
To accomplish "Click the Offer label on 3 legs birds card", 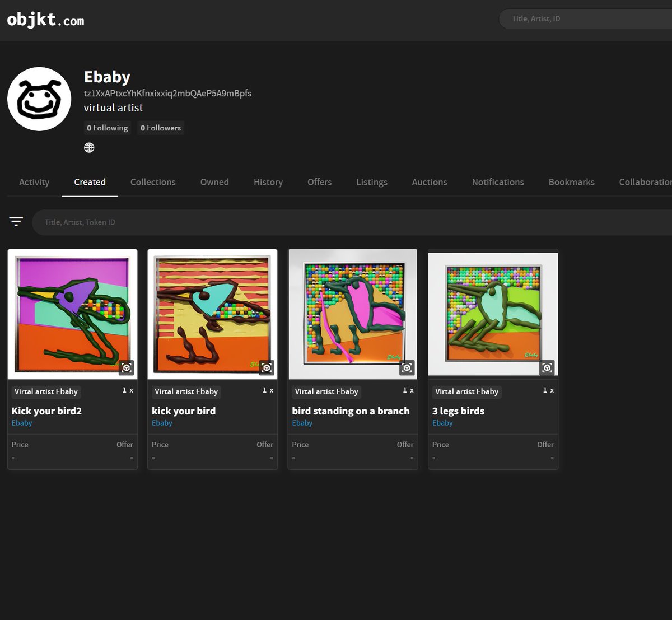I will pos(545,445).
